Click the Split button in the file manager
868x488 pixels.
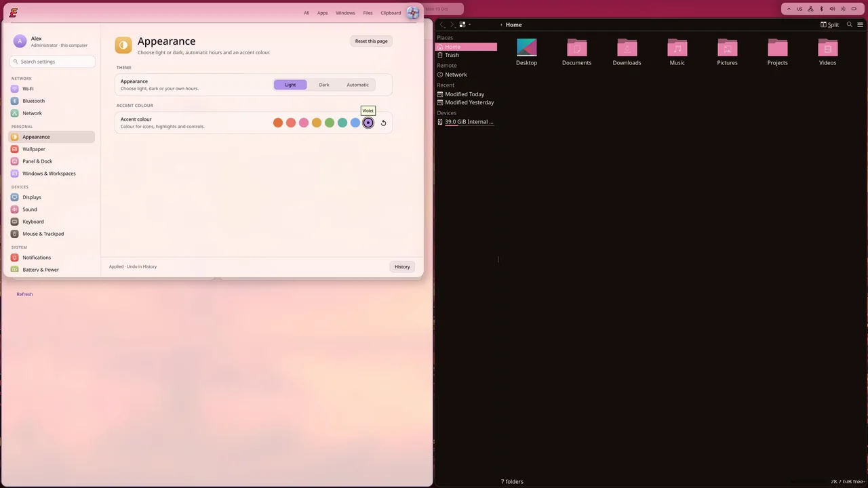[x=829, y=24]
